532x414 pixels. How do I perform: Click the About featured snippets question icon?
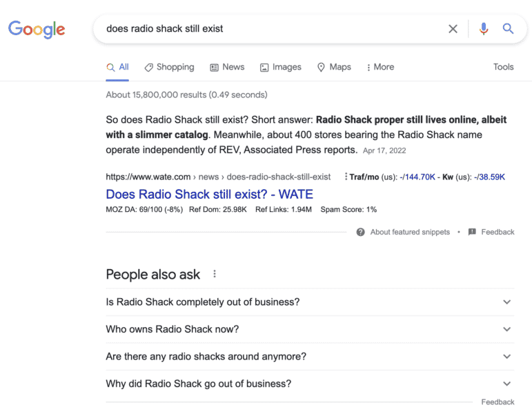360,232
